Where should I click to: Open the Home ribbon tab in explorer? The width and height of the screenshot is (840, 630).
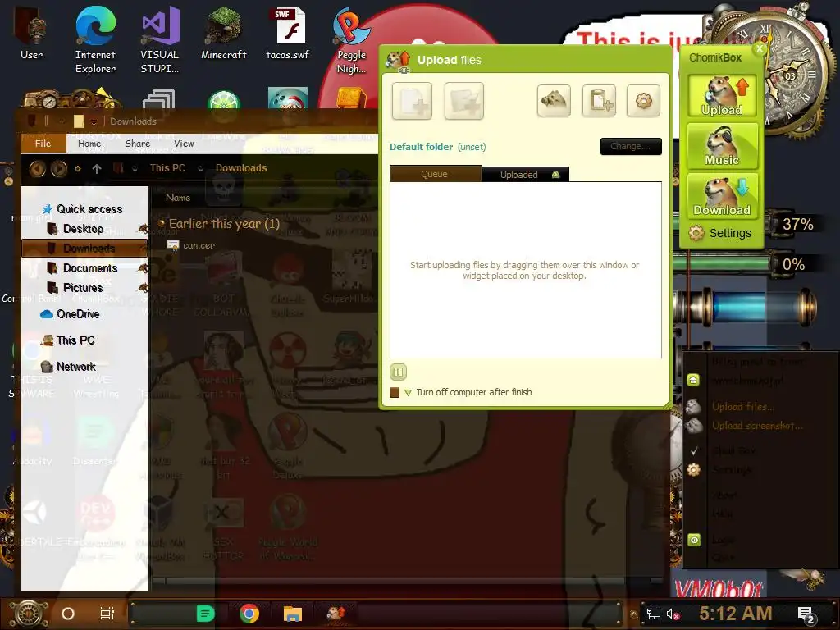(89, 144)
